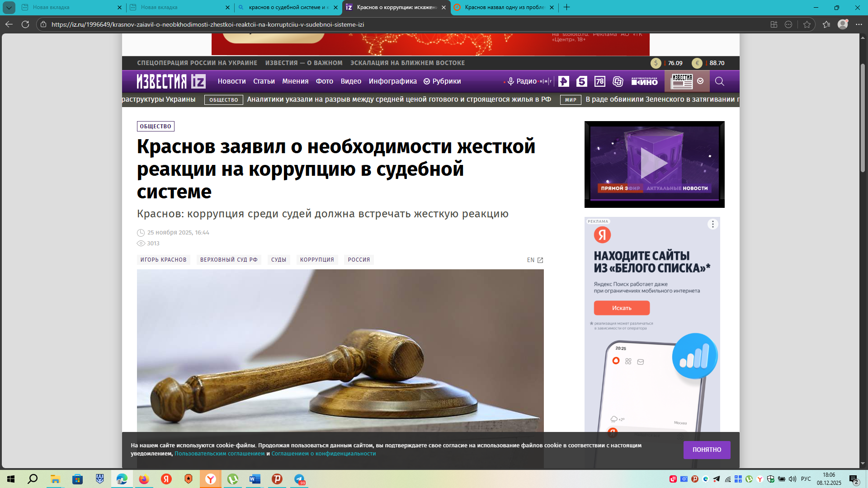868x488 pixels.
Task: Click the ПОНЯТНО cookie button
Action: (x=707, y=450)
